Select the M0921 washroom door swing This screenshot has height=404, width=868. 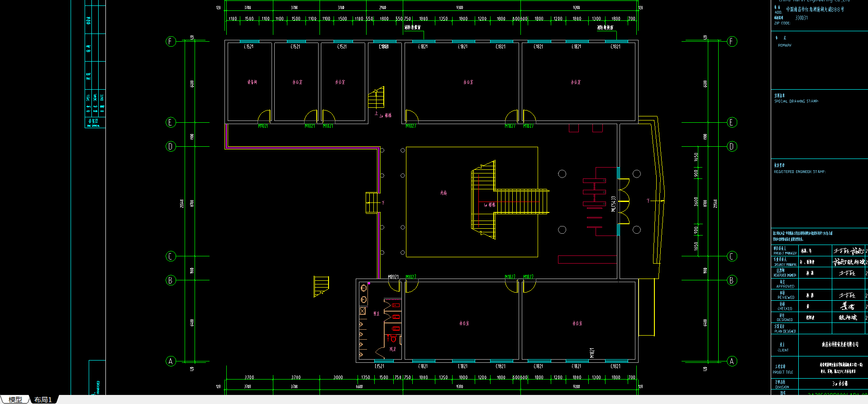click(x=395, y=285)
